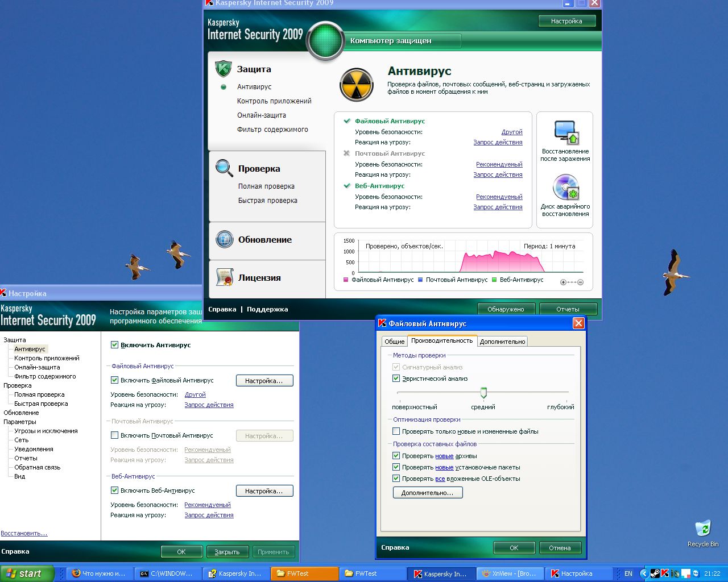This screenshot has height=582, width=728.
Task: Zoom out the chart with minus icon
Action: [580, 282]
